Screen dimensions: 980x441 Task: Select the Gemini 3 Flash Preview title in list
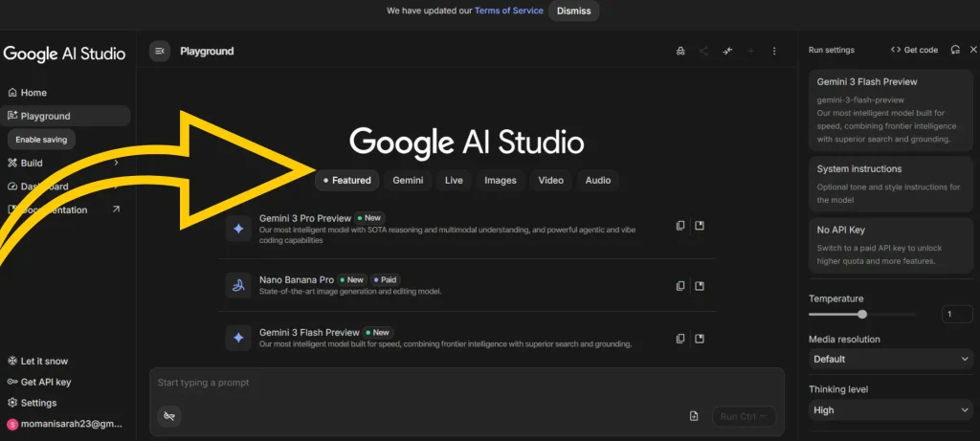tap(309, 332)
